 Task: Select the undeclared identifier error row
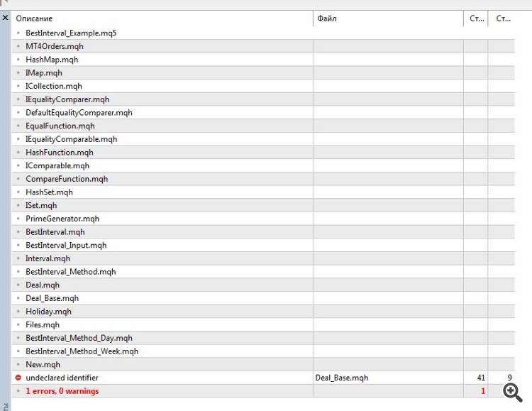(263, 378)
